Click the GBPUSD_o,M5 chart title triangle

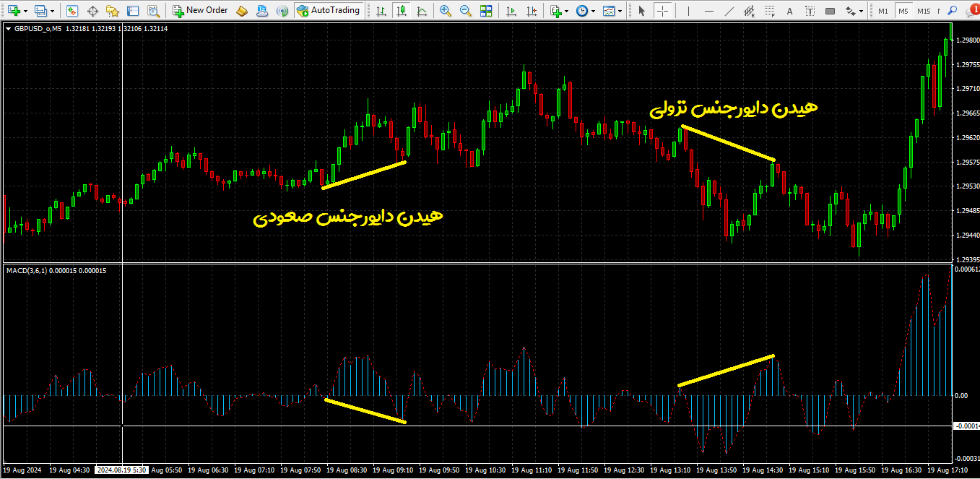click(x=8, y=29)
